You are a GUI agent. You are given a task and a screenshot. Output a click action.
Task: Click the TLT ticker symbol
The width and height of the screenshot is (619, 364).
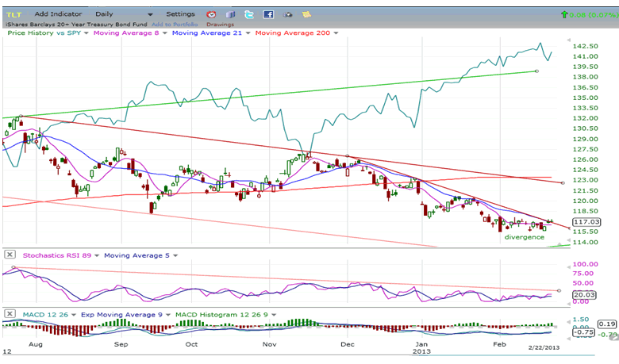[13, 14]
